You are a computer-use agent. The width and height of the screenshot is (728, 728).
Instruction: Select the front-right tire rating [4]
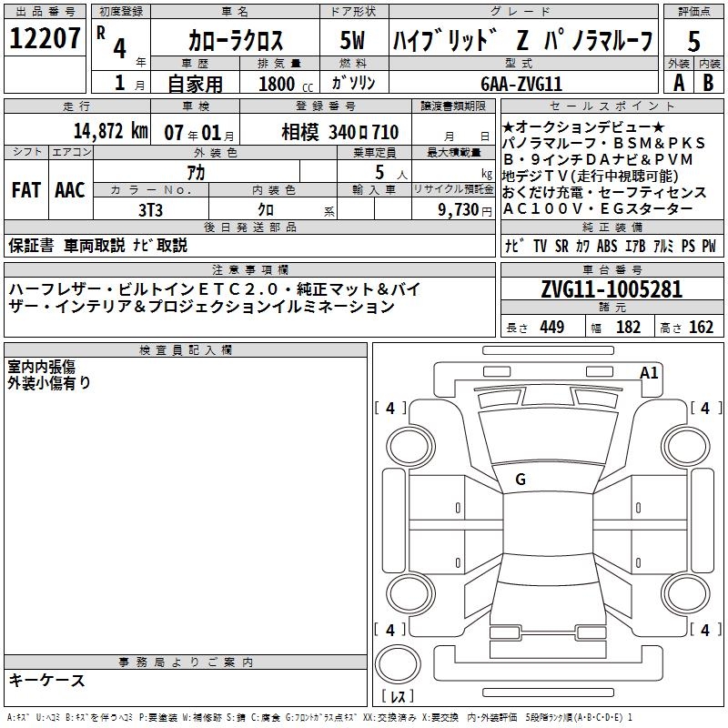[704, 409]
